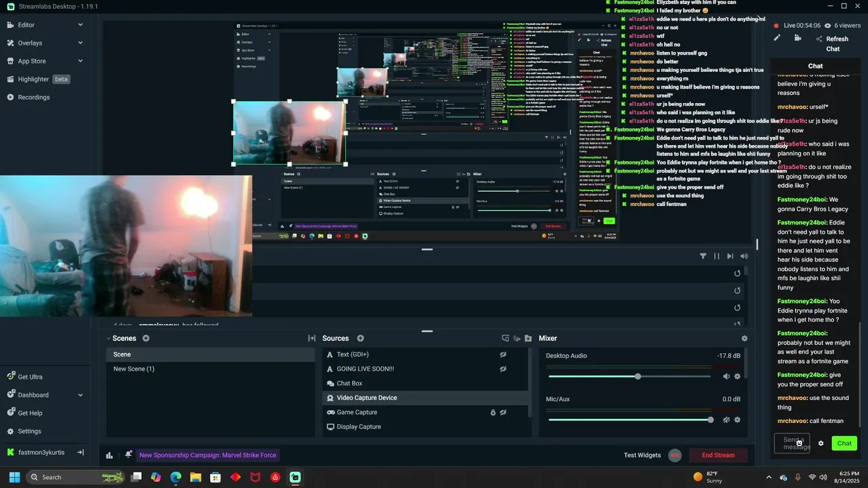Select Chat Box source
868x488 pixels.
425,384
